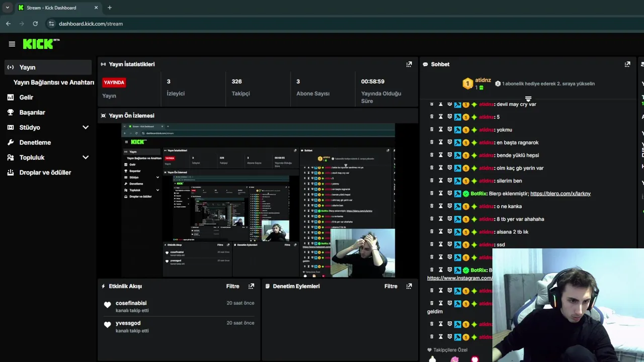Collapse the chat leaderboard handle above messages

(528, 99)
